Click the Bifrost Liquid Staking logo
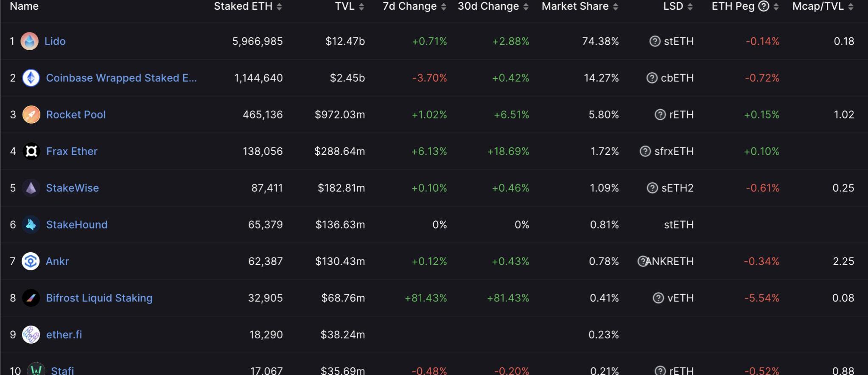This screenshot has height=375, width=868. click(31, 298)
